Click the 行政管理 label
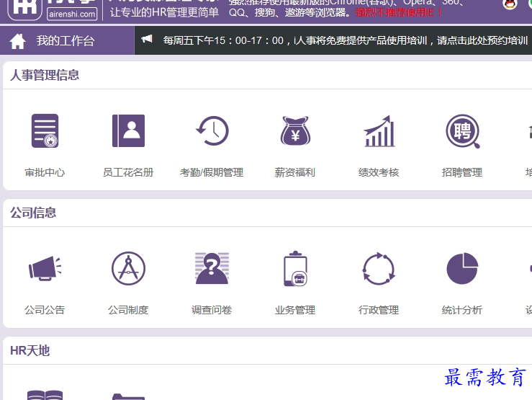 pyautogui.click(x=379, y=310)
